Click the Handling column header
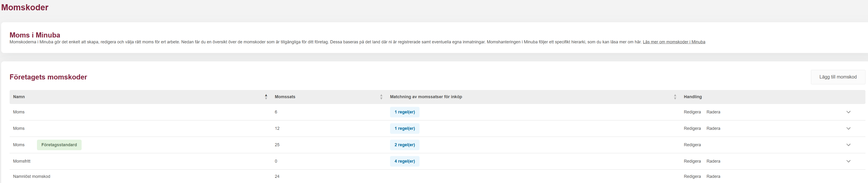The height and width of the screenshot is (183, 868). [692, 97]
